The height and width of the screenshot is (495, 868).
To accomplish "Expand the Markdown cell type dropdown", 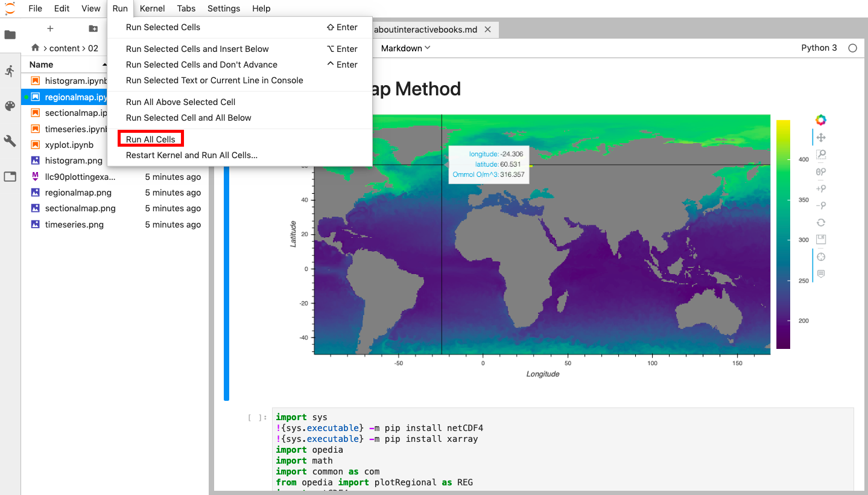I will 405,48.
